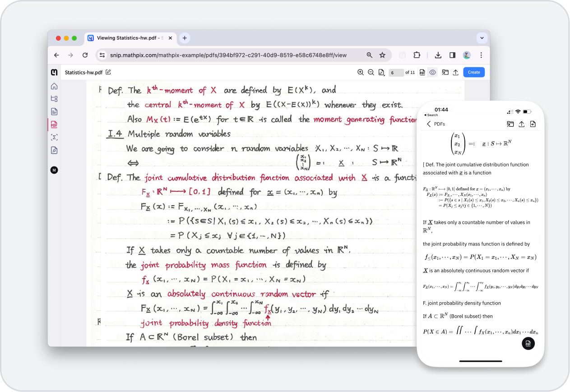Click the browser zoom magnifier in the address bar
The height and width of the screenshot is (392, 570).
coord(370,55)
